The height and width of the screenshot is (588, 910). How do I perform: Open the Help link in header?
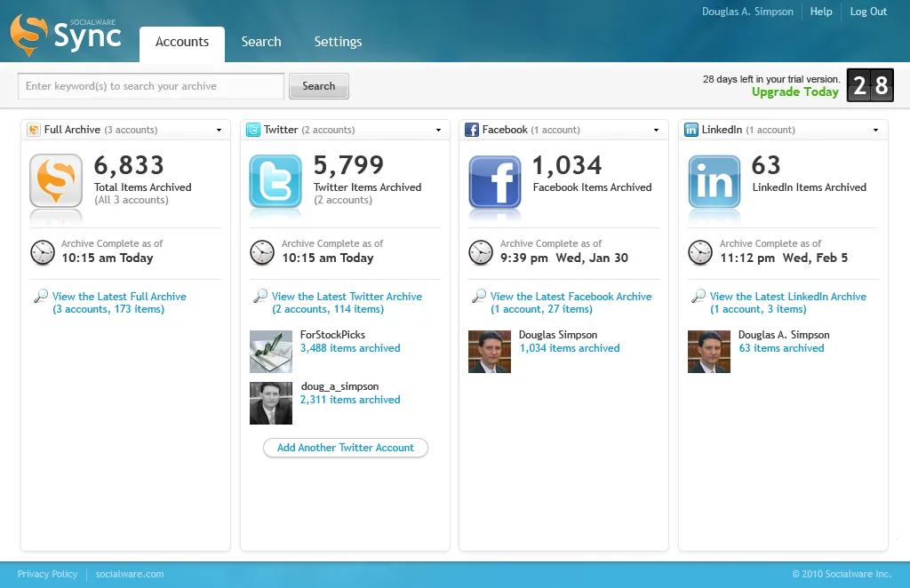coord(821,12)
